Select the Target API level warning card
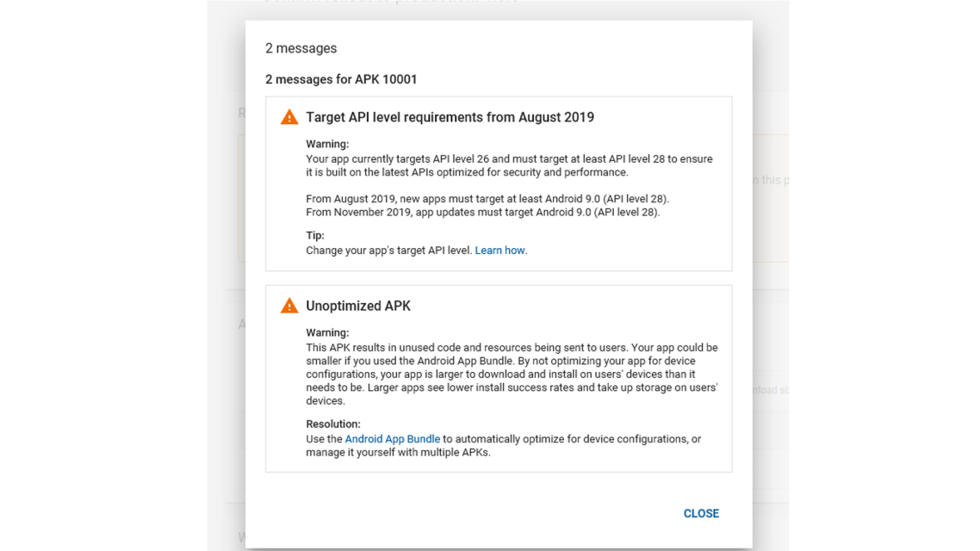Viewport: 980px width, 551px height. 498,183
